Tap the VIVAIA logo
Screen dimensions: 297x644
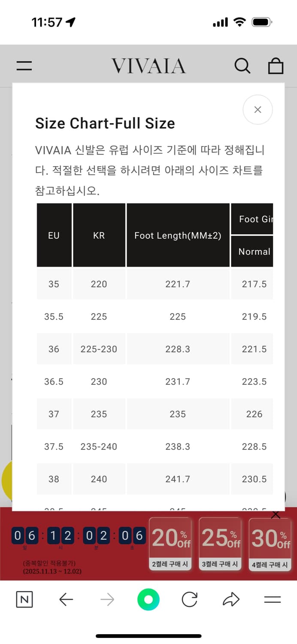(x=148, y=66)
